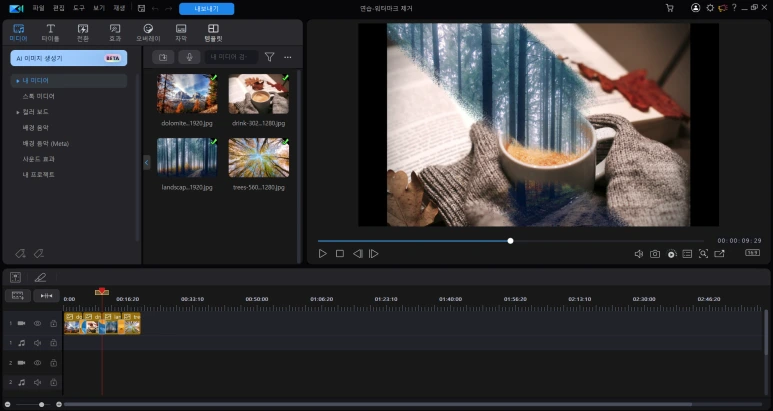Switch to the 자막 subtitle tab
Image resolution: width=773 pixels, height=411 pixels.
coord(181,33)
